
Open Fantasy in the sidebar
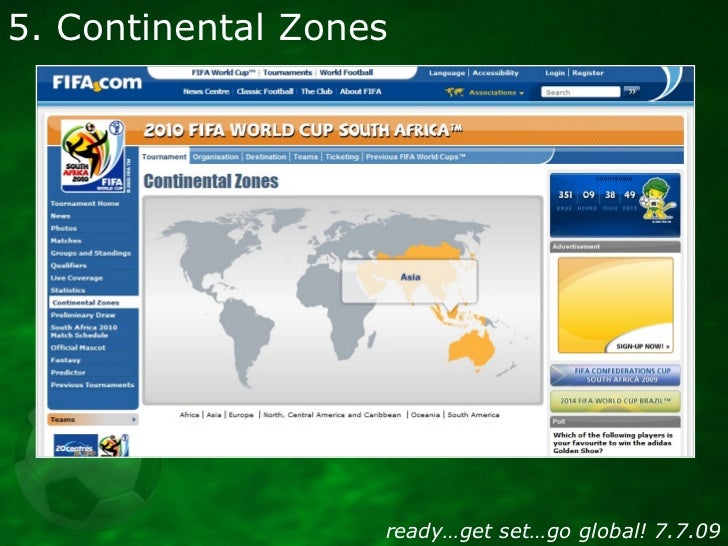coord(65,360)
